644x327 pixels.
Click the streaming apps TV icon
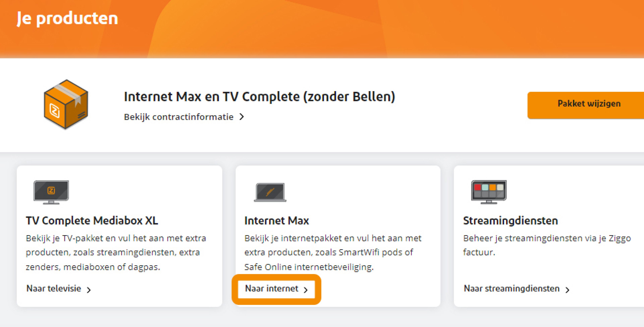click(489, 192)
